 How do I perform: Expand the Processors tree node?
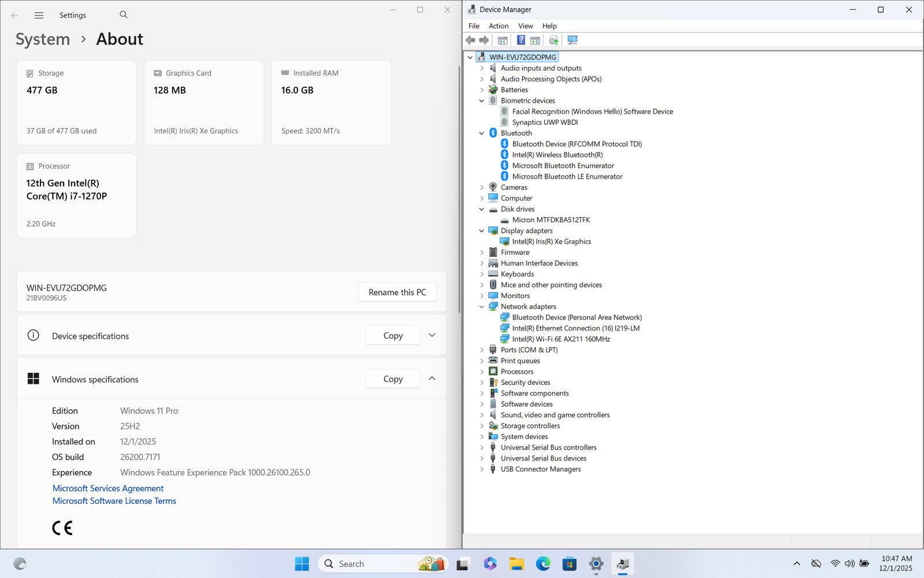[x=482, y=372]
